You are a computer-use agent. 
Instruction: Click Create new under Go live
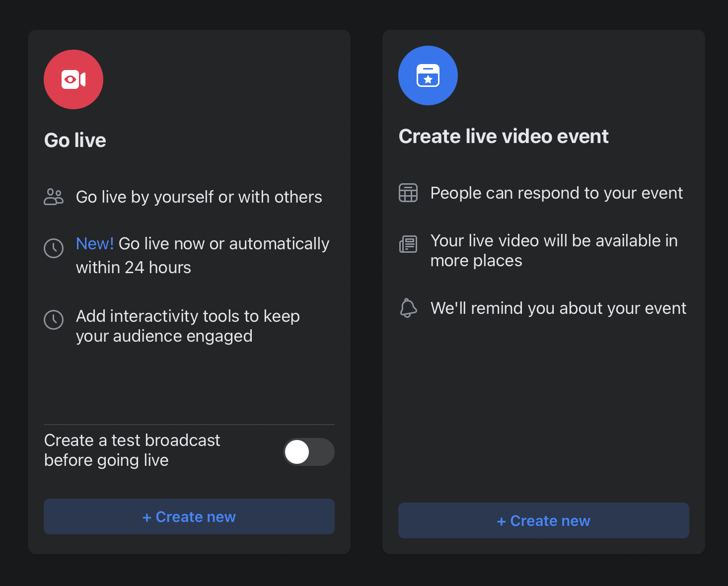coord(189,516)
